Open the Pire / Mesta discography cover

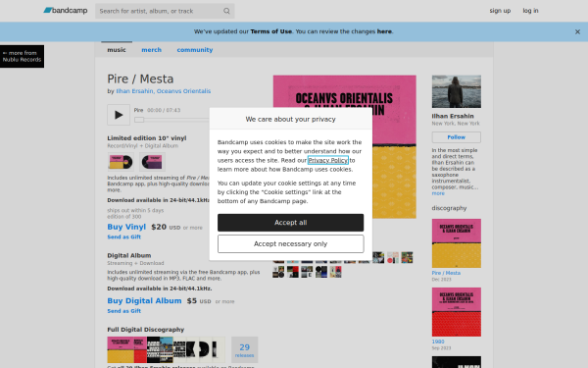tap(457, 243)
